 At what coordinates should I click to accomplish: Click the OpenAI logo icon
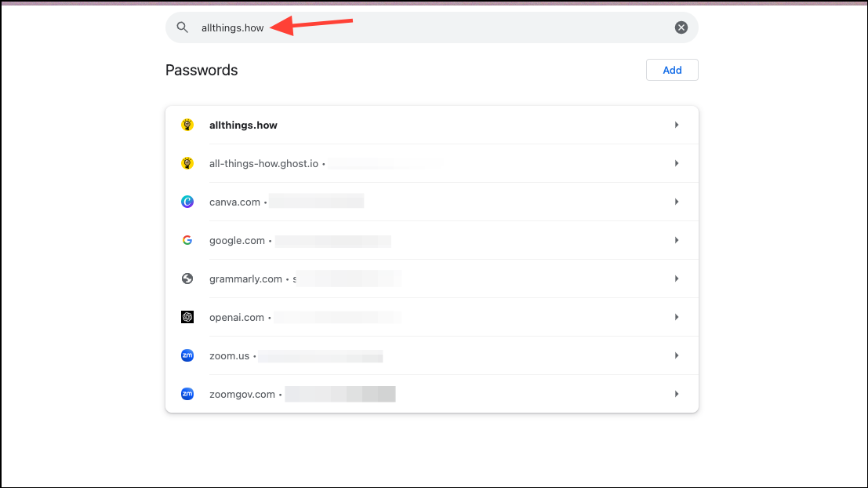(187, 317)
